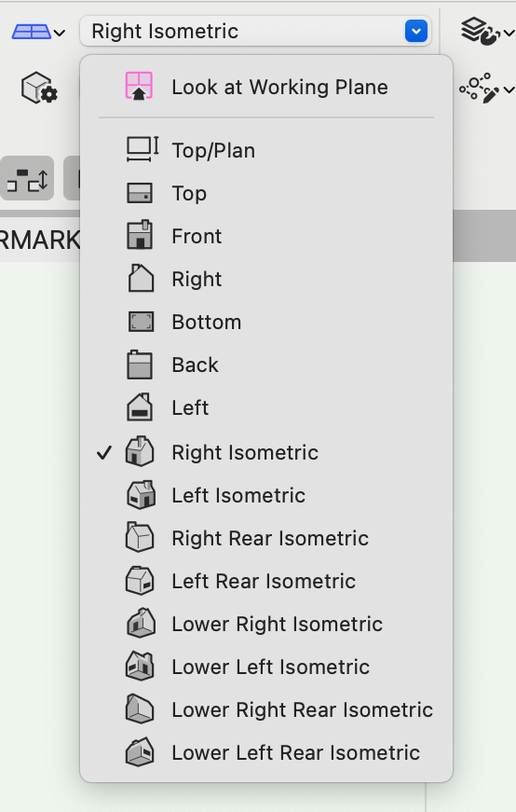
Task: Select the Look at Working Plane icon
Action: tap(139, 86)
